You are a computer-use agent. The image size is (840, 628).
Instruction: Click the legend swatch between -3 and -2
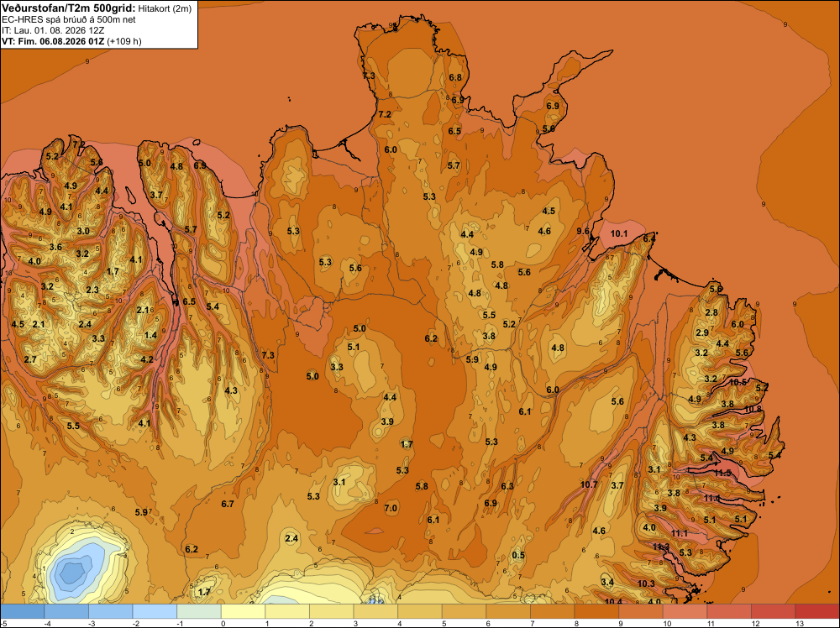(x=110, y=611)
